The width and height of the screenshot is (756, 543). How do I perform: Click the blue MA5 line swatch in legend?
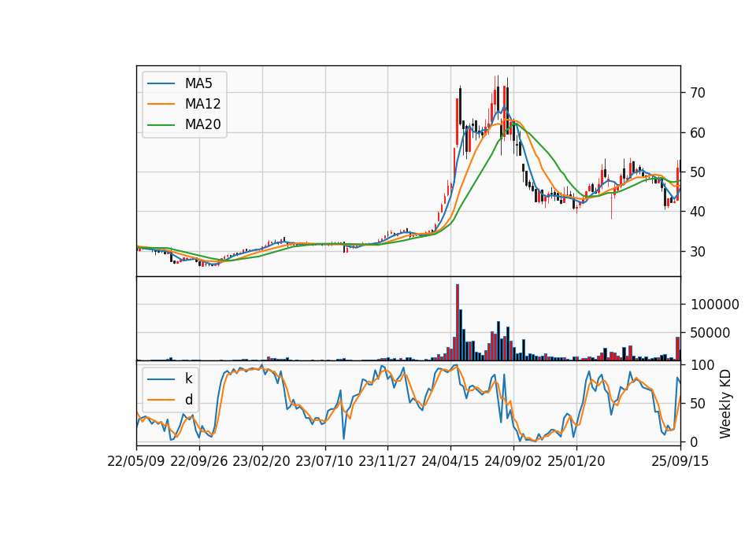pyautogui.click(x=161, y=83)
